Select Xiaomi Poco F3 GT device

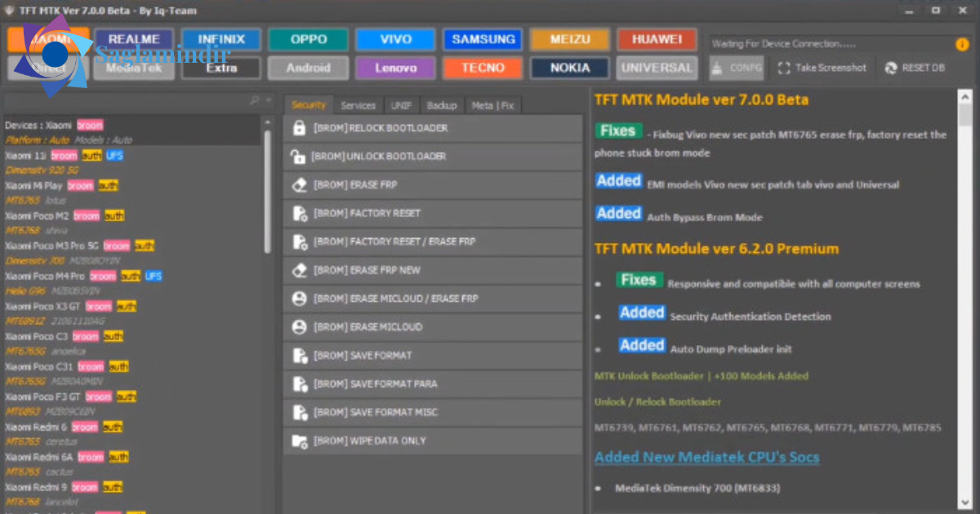tap(131, 397)
